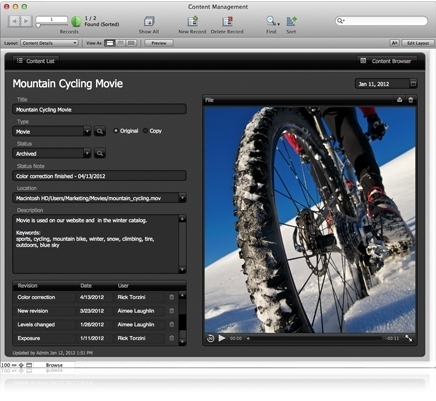Image resolution: width=436 pixels, height=401 pixels.
Task: Select the Copy radio button
Action: tap(145, 131)
